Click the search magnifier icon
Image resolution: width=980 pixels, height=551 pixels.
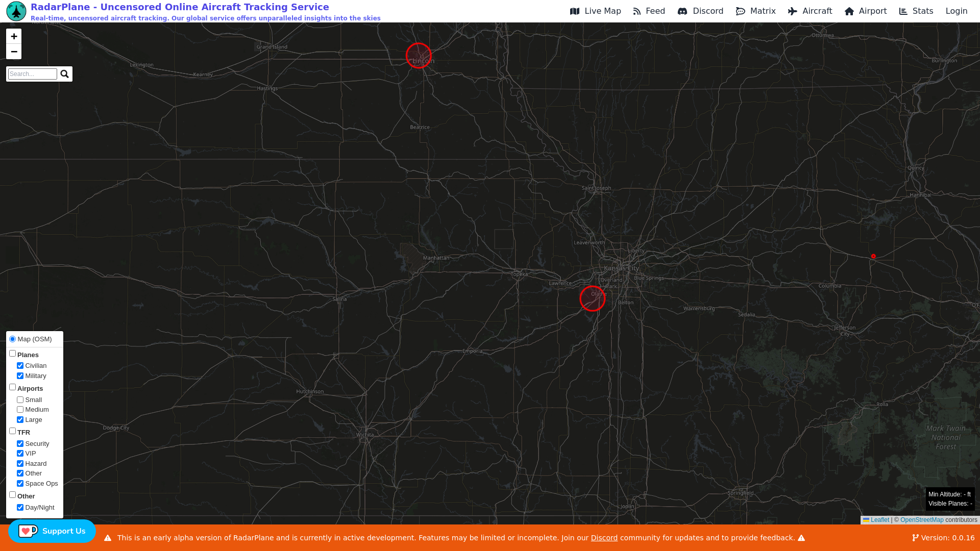click(x=64, y=74)
